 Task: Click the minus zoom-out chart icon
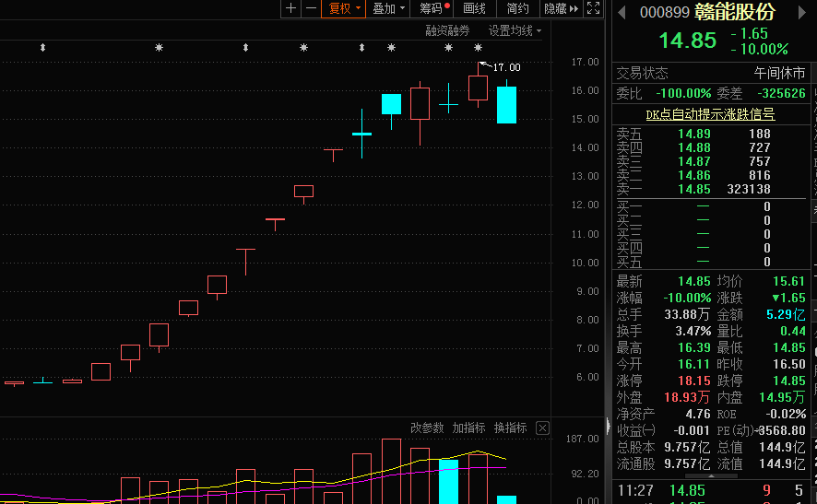click(x=311, y=8)
